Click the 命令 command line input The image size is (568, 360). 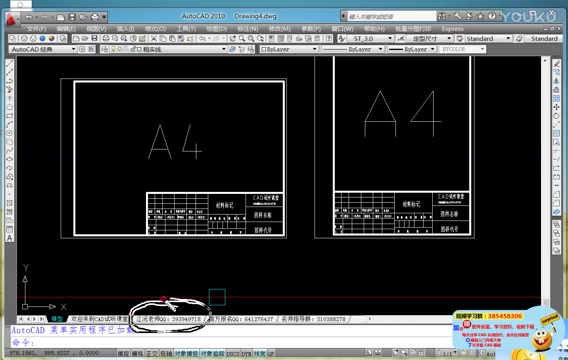tap(232, 342)
